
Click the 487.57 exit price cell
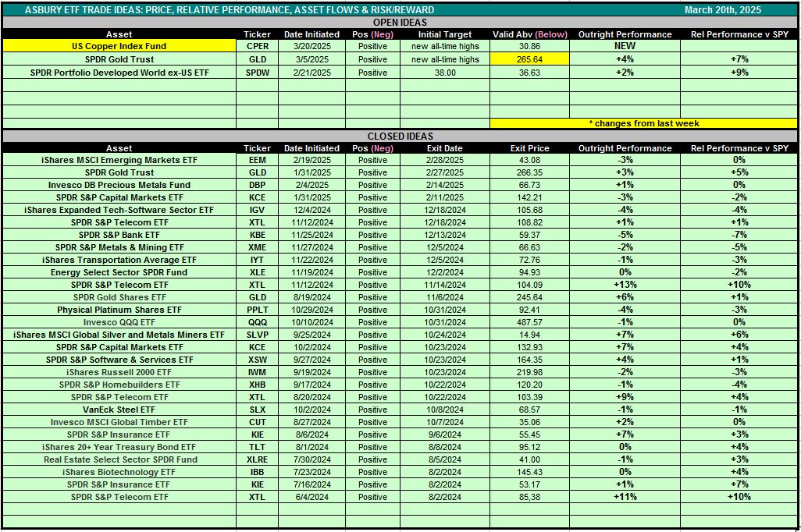click(529, 322)
